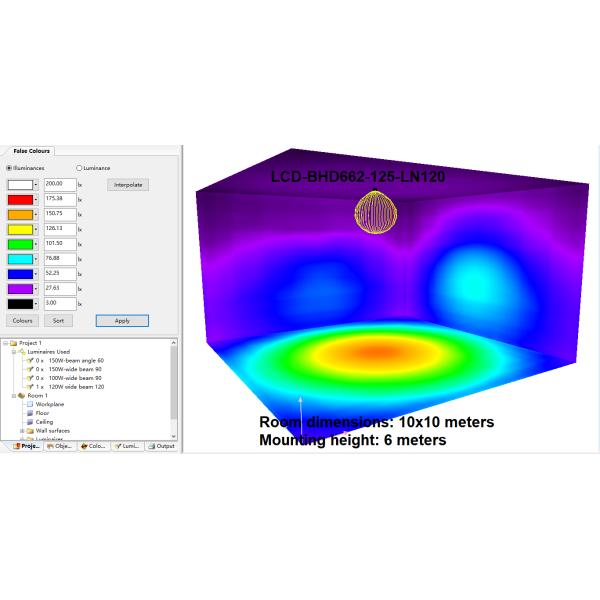The width and height of the screenshot is (600, 600).
Task: Switch to the Output tab
Action: pos(162,446)
